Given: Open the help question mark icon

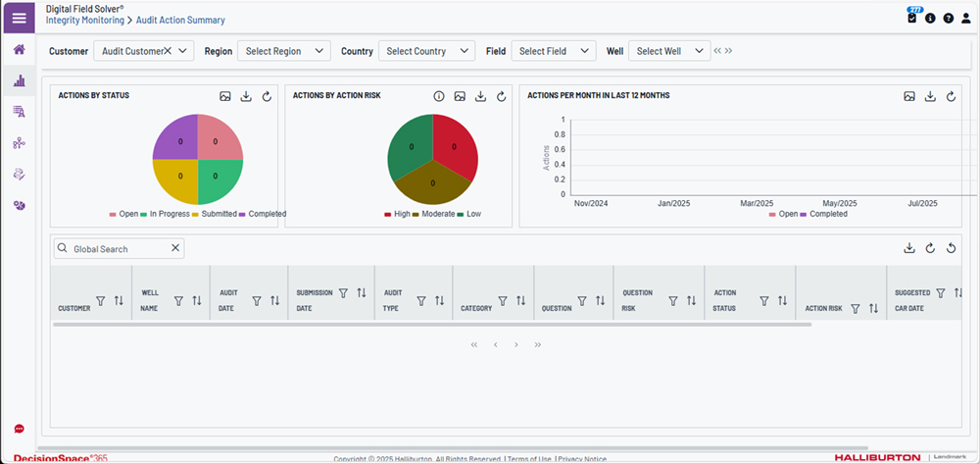Looking at the screenshot, I should [x=948, y=19].
